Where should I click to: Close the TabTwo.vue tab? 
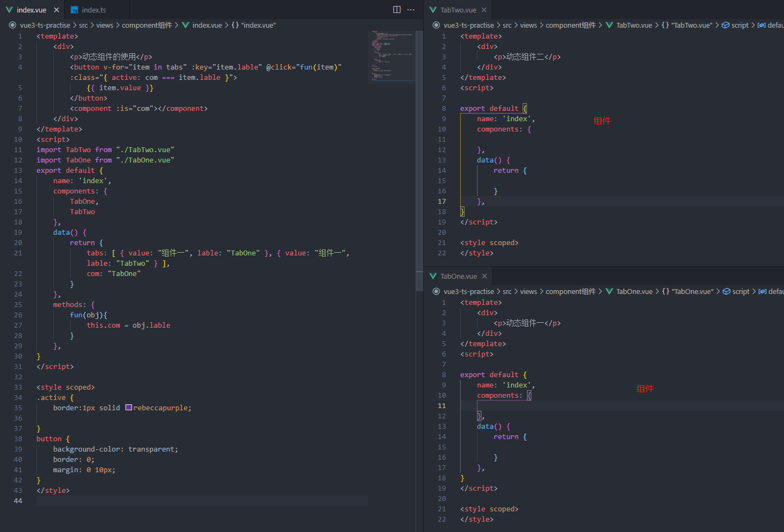tap(484, 10)
